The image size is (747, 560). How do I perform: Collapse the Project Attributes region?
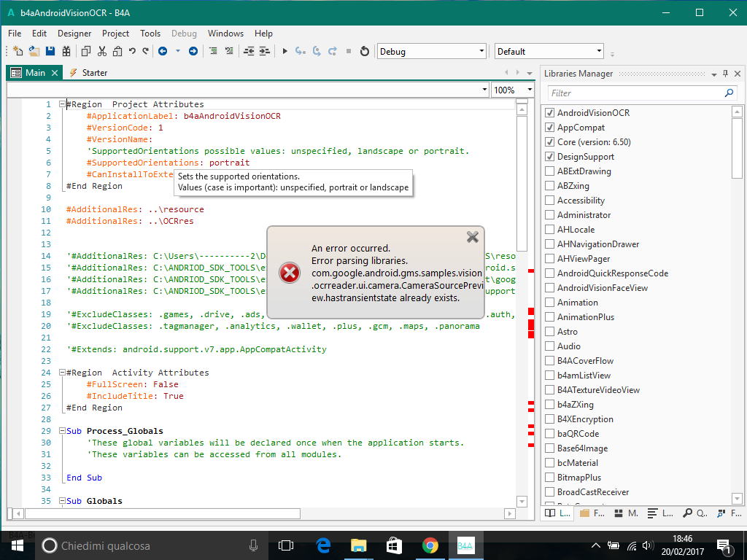62,104
